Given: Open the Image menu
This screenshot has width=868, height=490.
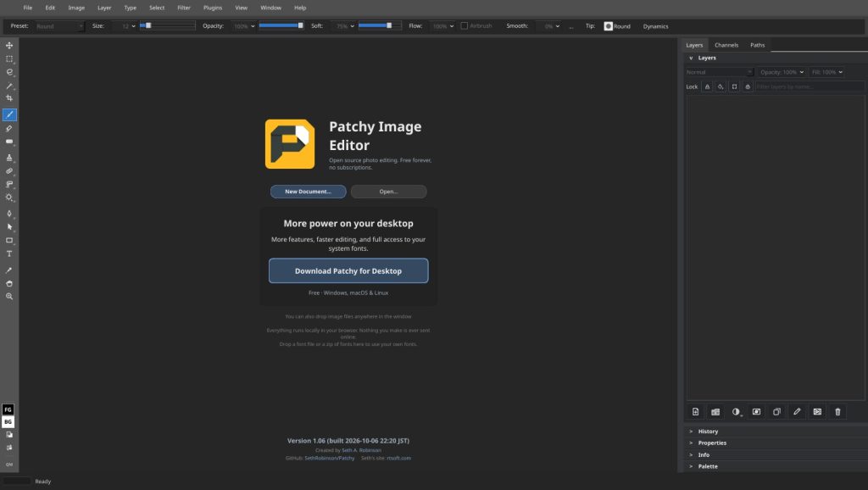Looking at the screenshot, I should coord(76,8).
